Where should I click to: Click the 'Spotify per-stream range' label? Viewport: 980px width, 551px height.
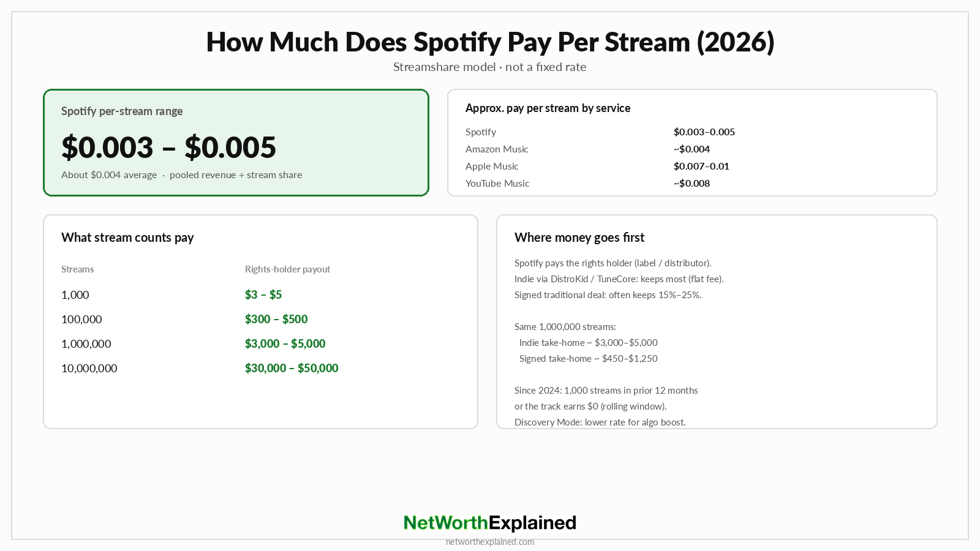(x=122, y=111)
